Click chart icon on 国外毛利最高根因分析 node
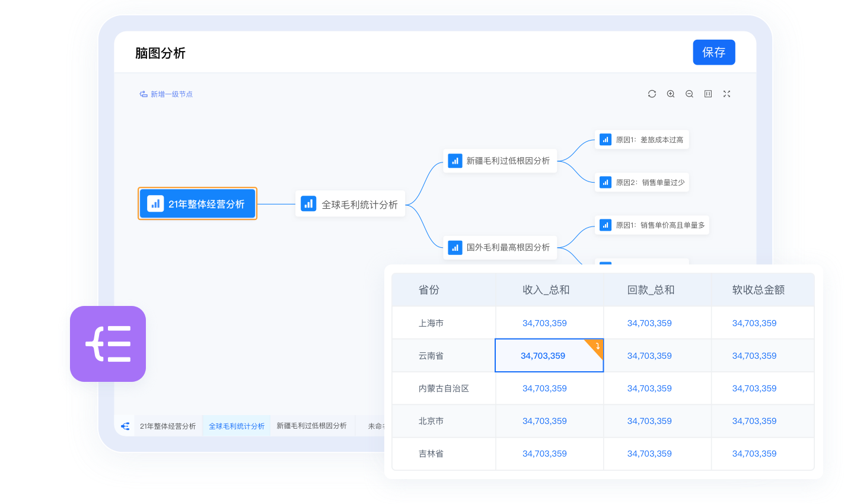This screenshot has width=854, height=504. pyautogui.click(x=455, y=247)
